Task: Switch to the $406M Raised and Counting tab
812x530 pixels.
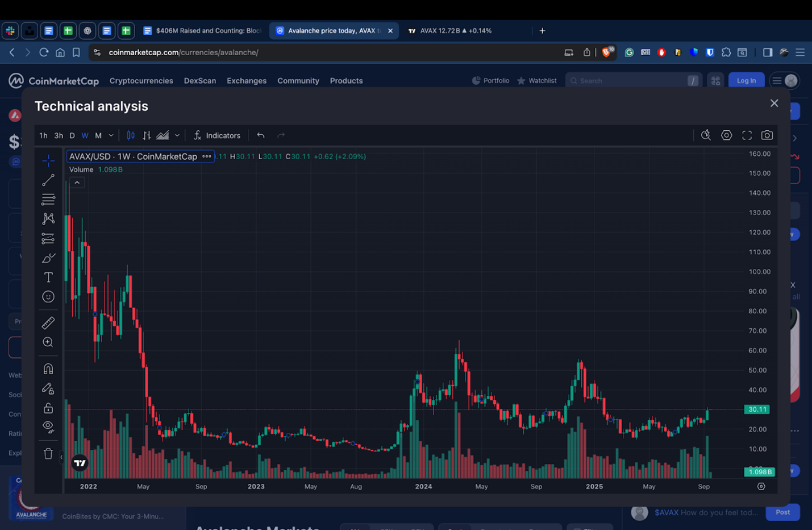Action: [x=202, y=31]
